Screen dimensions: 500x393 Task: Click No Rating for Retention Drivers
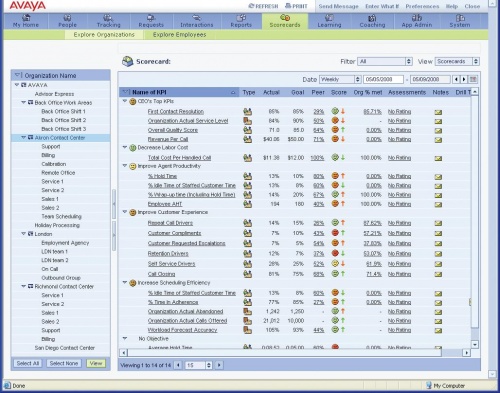point(399,254)
